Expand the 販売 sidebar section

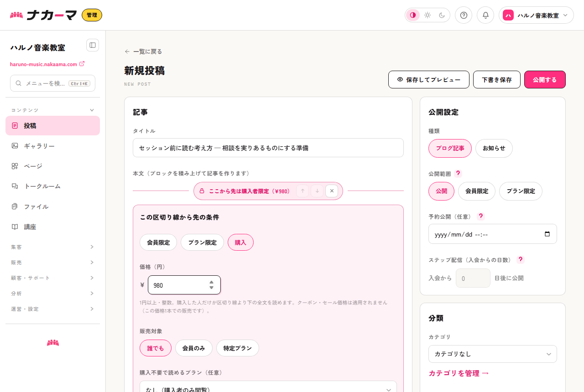pos(53,263)
